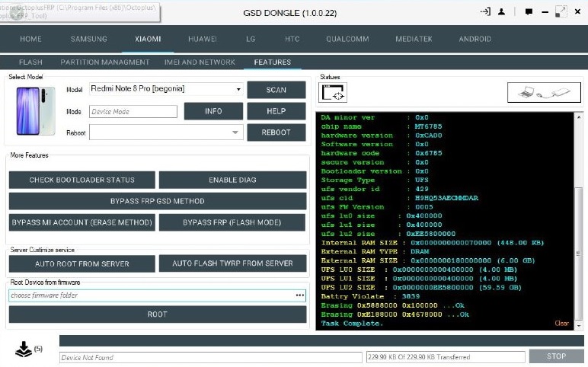This screenshot has height=367, width=588.
Task: Click the 'chip name : MT6785' log line
Action: [x=382, y=126]
